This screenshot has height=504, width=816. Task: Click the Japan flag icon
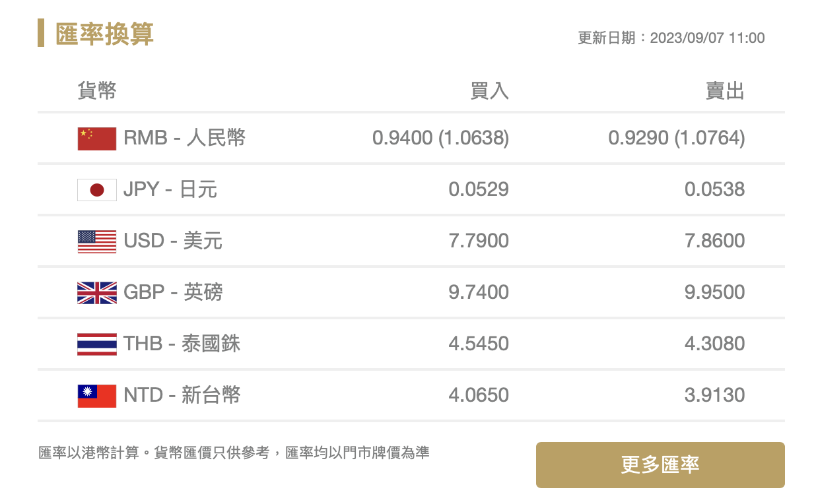tap(97, 190)
